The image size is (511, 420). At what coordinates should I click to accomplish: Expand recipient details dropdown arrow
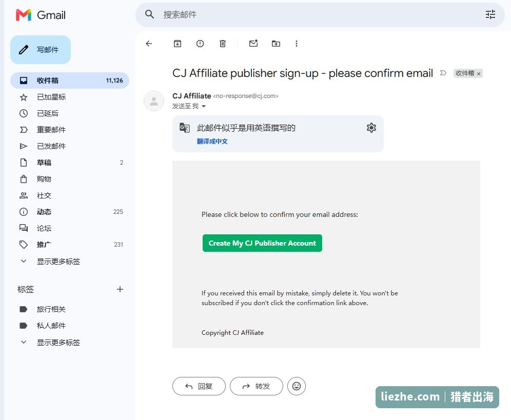[204, 106]
